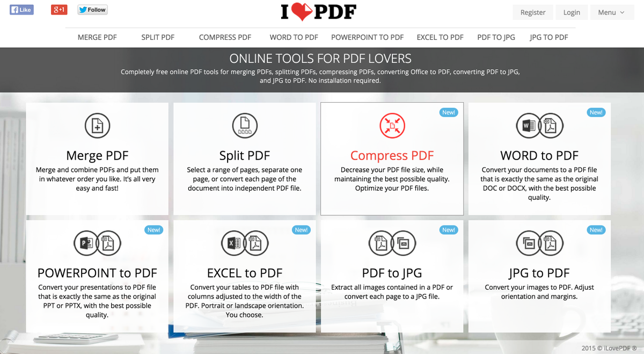The height and width of the screenshot is (354, 644).
Task: Click the New badge on WORD to PDF card
Action: click(x=596, y=112)
